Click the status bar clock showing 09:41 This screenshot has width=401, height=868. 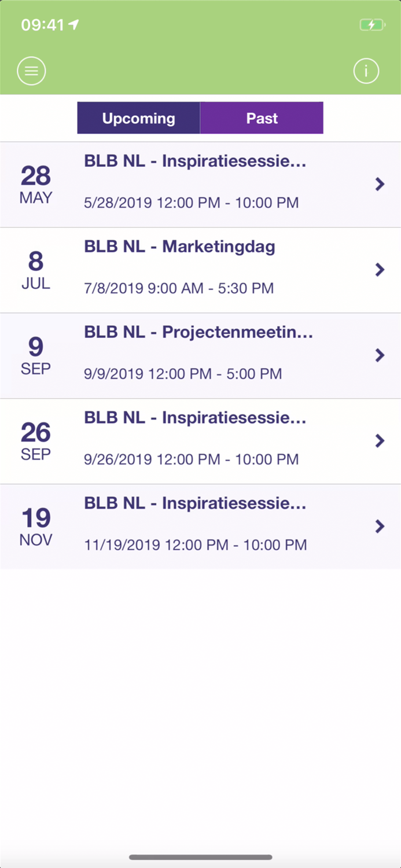[42, 25]
